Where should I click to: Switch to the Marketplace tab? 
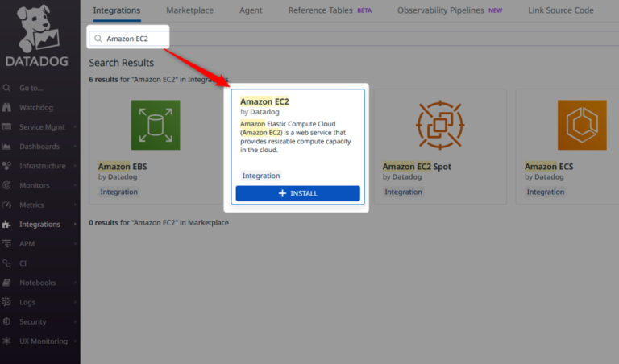tap(189, 10)
